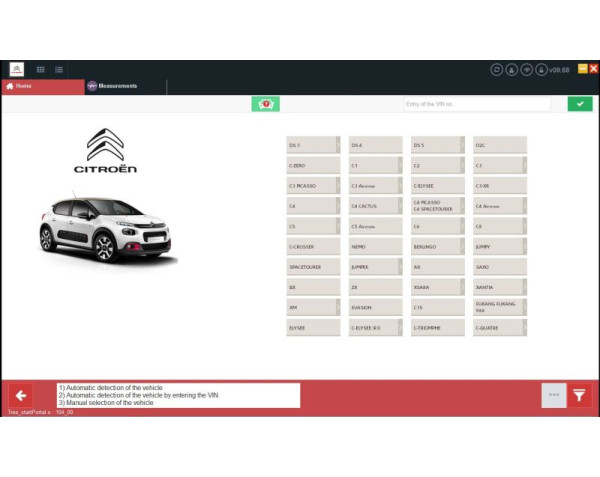
Task: Click the grey ellipsis more button
Action: click(x=553, y=395)
